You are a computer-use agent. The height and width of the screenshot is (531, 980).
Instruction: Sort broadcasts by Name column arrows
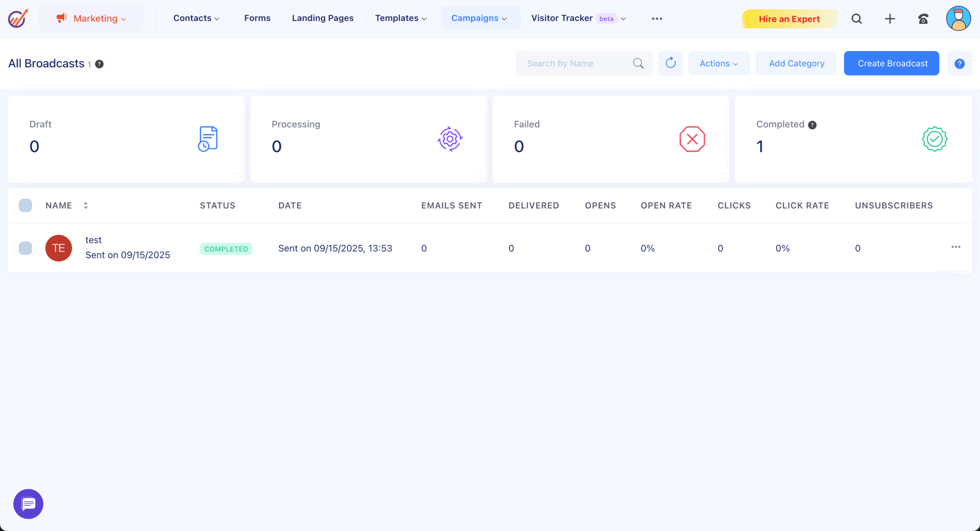86,205
